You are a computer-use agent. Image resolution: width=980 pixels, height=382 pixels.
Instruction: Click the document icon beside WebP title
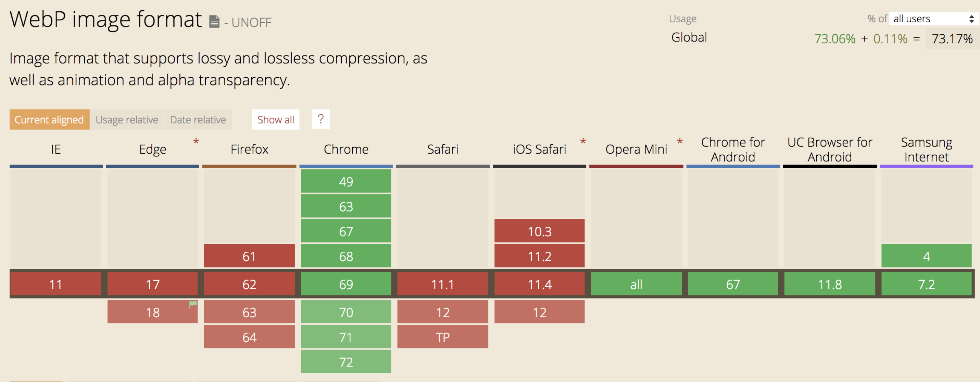214,22
